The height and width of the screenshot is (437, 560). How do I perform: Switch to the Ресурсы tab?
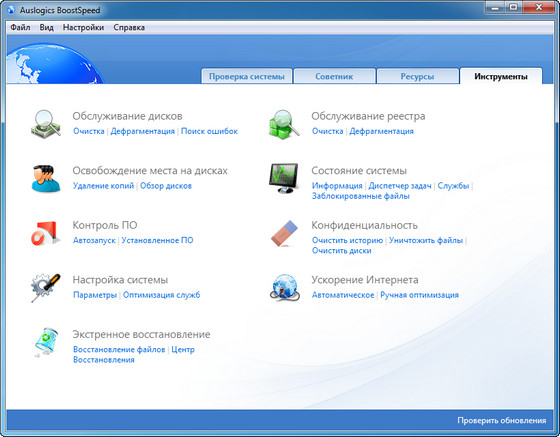click(418, 76)
